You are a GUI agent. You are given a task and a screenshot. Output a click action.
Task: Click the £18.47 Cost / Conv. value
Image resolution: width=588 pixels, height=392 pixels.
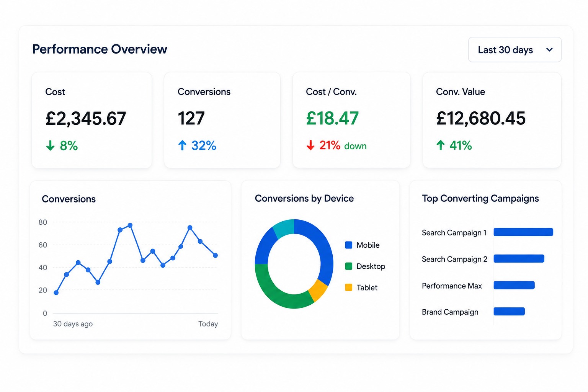[x=332, y=118]
